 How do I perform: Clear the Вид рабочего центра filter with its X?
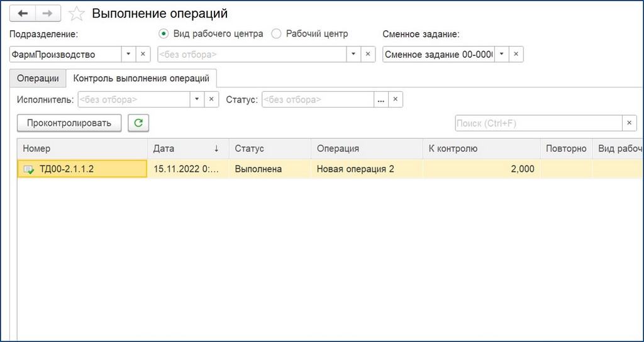tap(367, 54)
